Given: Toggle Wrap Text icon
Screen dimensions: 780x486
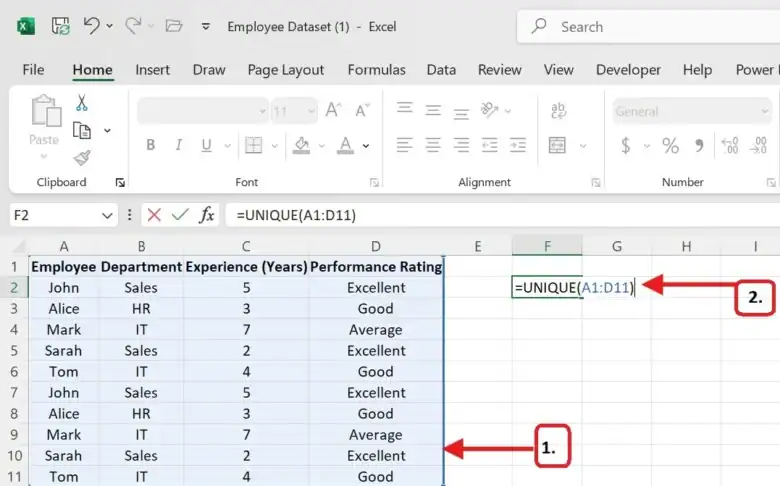Looking at the screenshot, I should coord(558,110).
